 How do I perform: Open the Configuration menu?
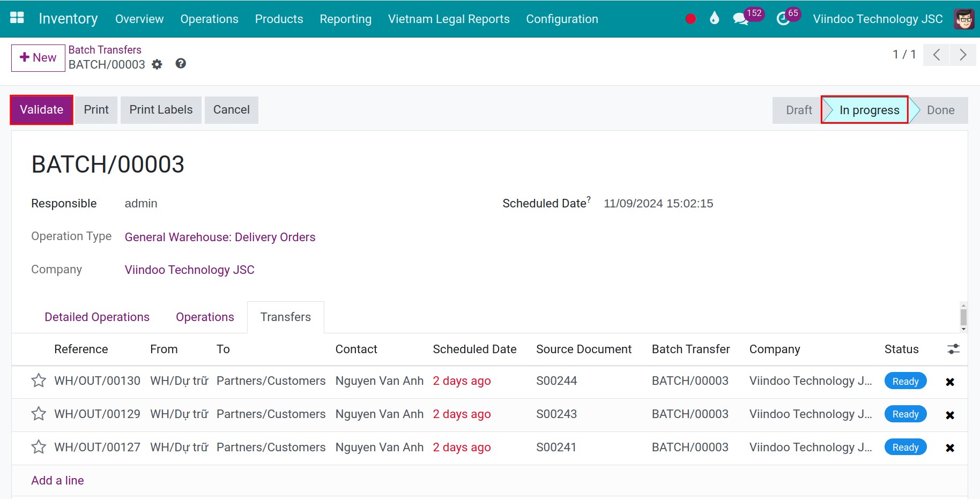[562, 19]
